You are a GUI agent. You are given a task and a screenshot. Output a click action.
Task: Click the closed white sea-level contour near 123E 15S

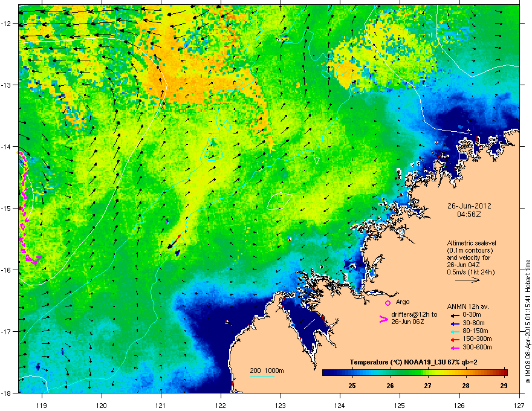point(279,201)
